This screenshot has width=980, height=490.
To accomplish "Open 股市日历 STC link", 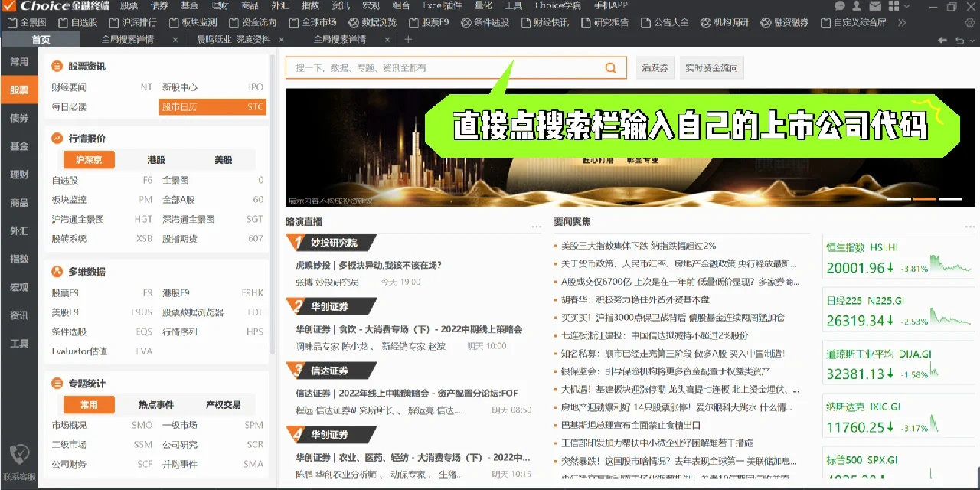I will tap(212, 107).
